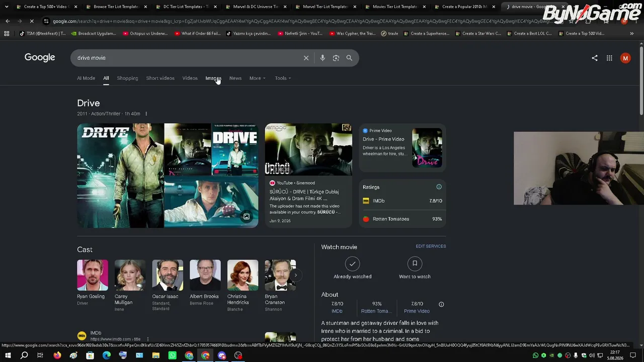Screen dimensions: 644x362
Task: Open Windows taskbar search
Action: (24, 355)
